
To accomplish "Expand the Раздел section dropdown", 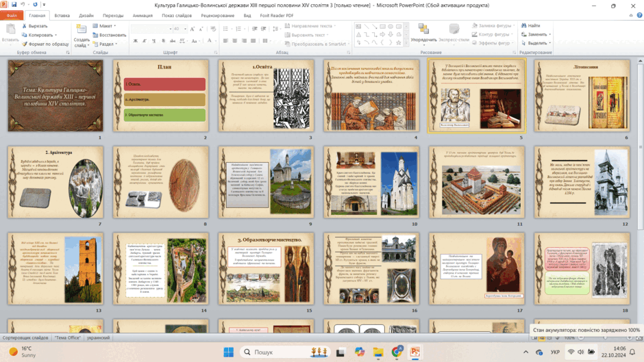I will [116, 44].
